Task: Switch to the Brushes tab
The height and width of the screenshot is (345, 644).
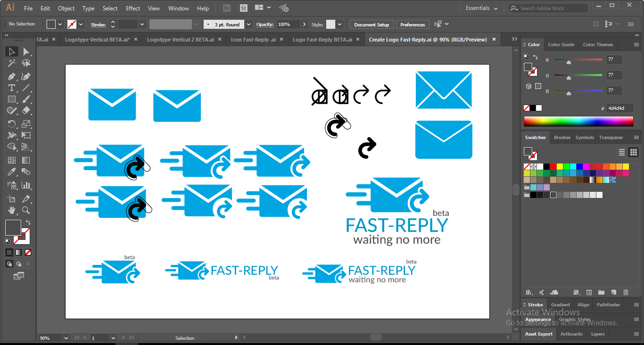Action: coord(562,138)
